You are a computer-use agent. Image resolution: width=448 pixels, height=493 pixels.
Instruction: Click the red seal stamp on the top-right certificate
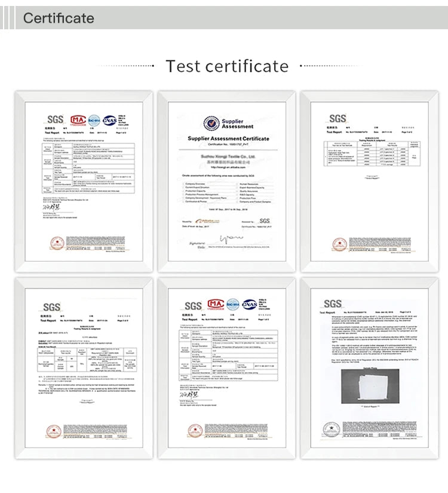click(339, 244)
